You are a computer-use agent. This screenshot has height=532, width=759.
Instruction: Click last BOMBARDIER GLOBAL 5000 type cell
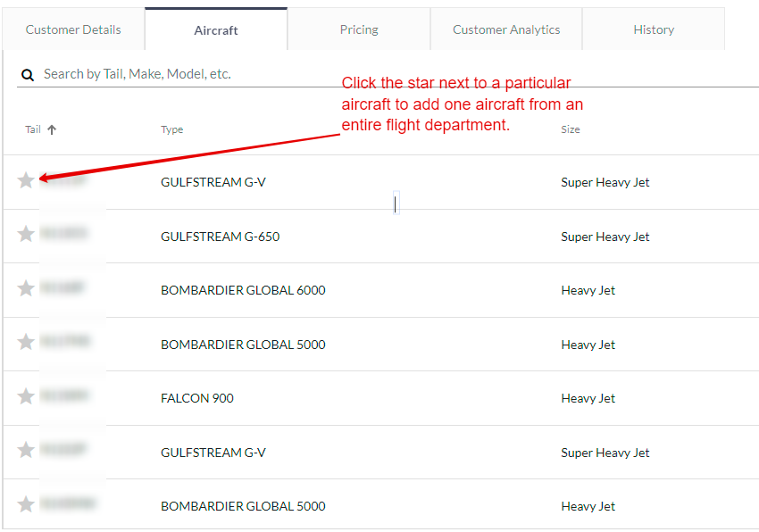pos(243,506)
